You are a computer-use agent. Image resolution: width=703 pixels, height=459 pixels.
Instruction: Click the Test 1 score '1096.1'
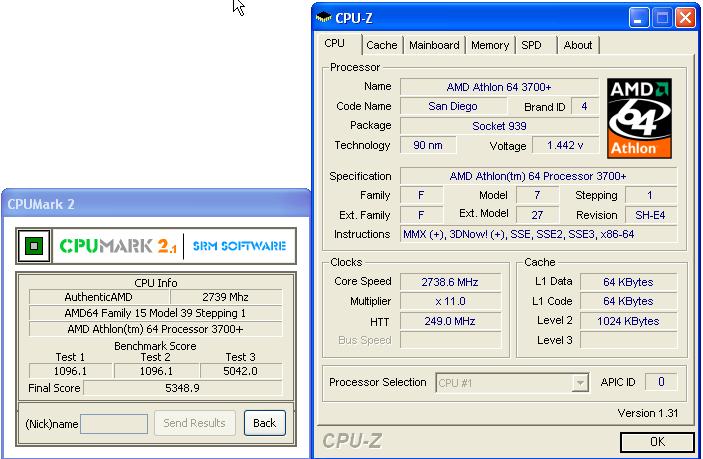(x=70, y=371)
